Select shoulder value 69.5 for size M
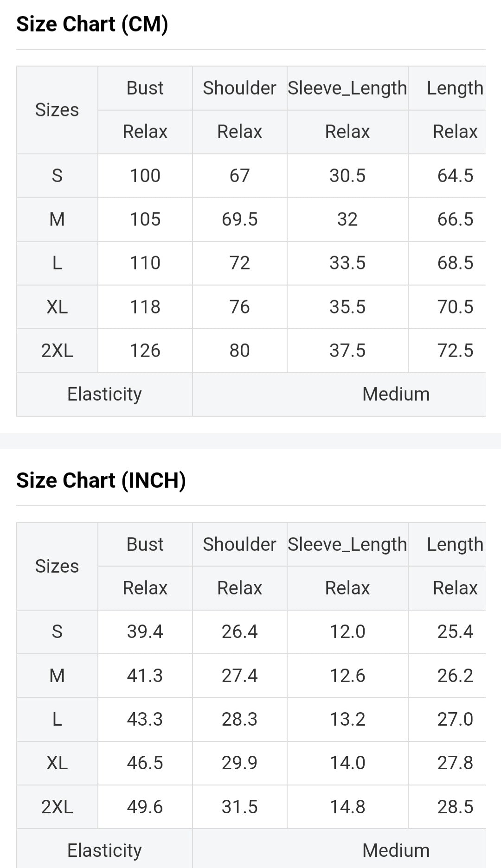The width and height of the screenshot is (501, 868). coord(239,219)
